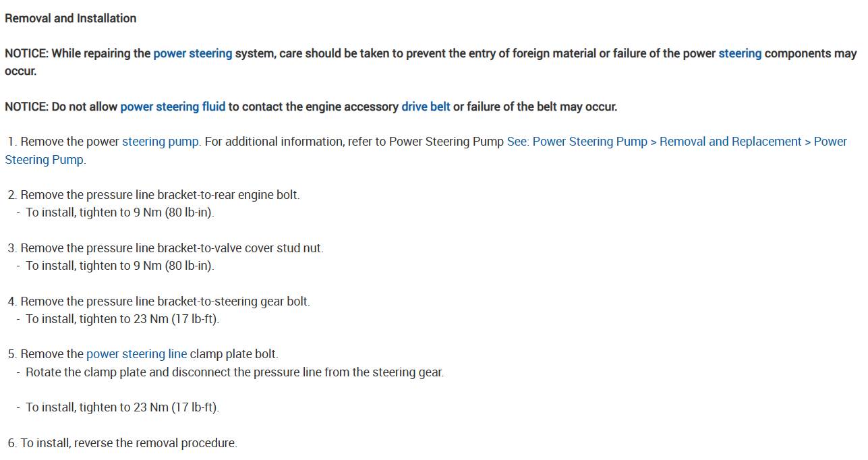
Task: Open the 'power steering fluid' link
Action: (x=173, y=107)
